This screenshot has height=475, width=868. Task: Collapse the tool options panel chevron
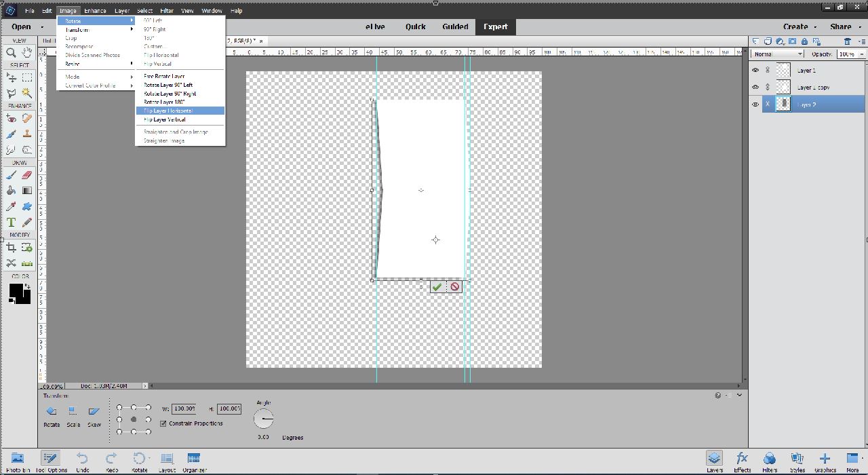click(x=739, y=395)
